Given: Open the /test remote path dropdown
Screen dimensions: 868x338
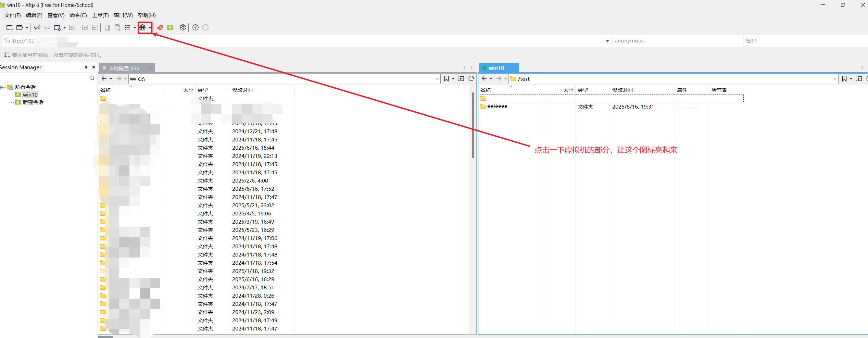Looking at the screenshot, I should (834, 79).
